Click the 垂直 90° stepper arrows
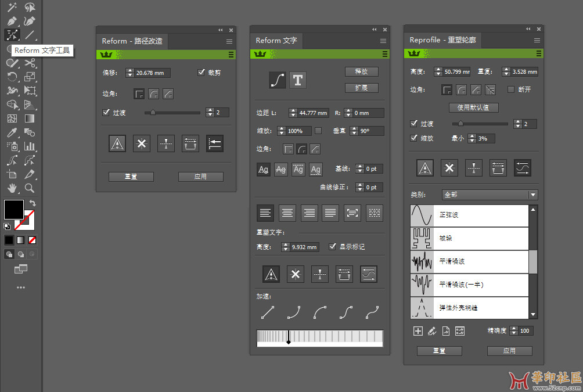This screenshot has height=392, width=583. [354, 131]
